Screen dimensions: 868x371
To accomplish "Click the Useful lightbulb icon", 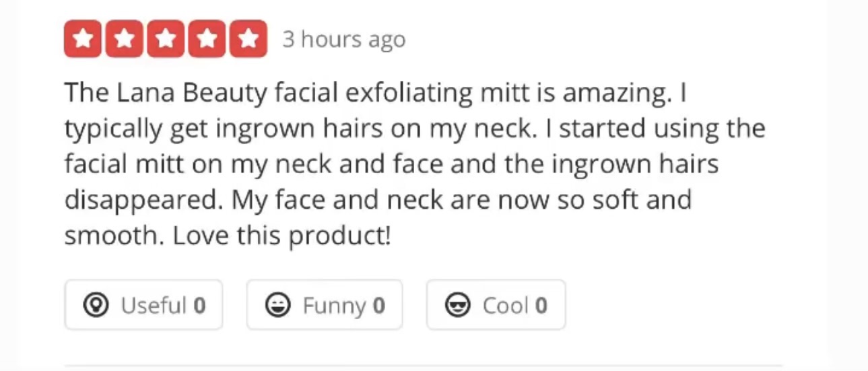I will pyautogui.click(x=96, y=306).
